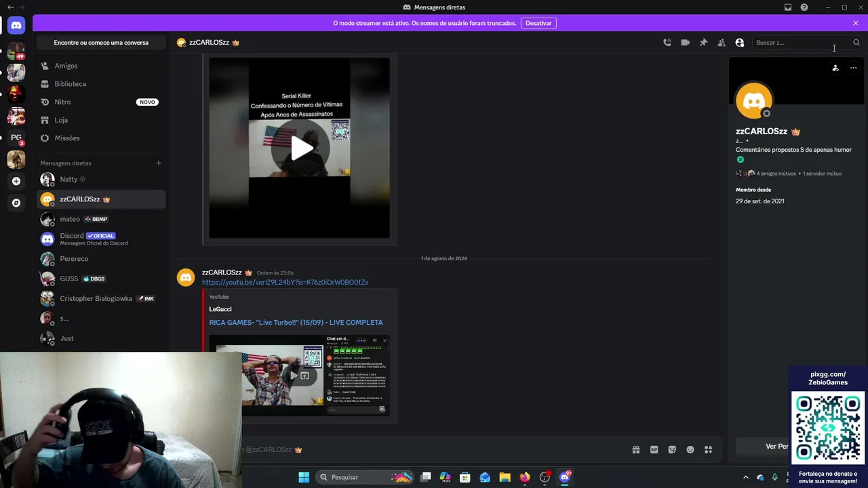This screenshot has height=488, width=868.
Task: Open 'Encontre ou comece uma conversa' search
Action: pos(101,43)
